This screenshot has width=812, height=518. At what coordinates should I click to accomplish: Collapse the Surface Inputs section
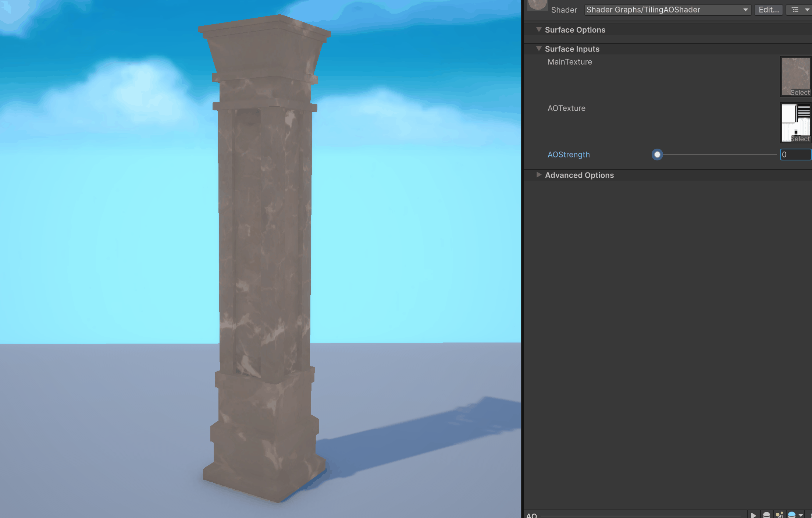pyautogui.click(x=539, y=49)
